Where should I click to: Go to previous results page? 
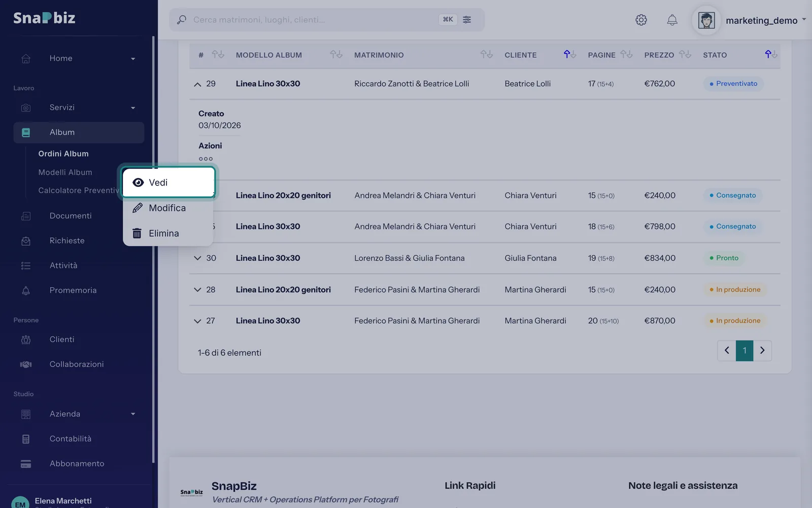[727, 351]
